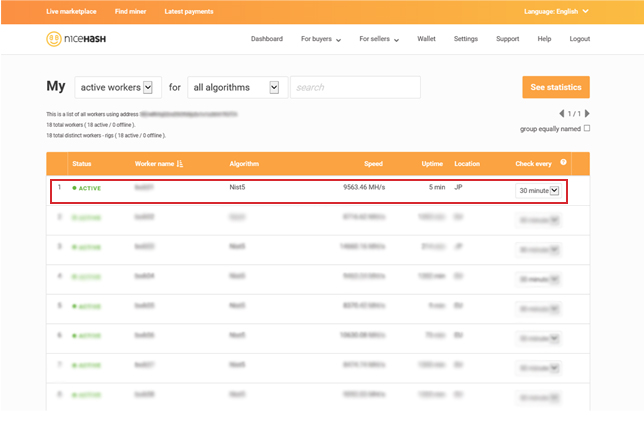
Task: Open the Wallet page
Action: click(426, 39)
